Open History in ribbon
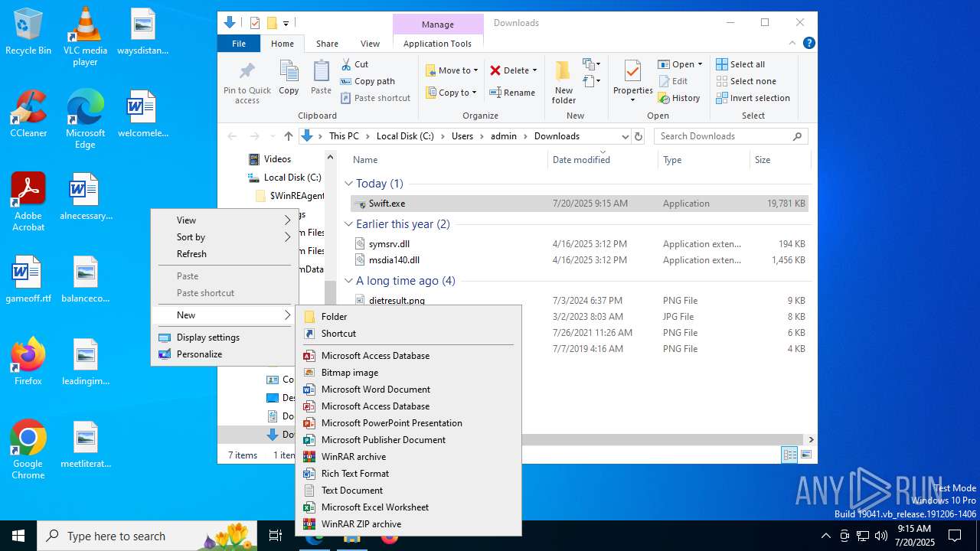The height and width of the screenshot is (551, 980). pos(679,98)
